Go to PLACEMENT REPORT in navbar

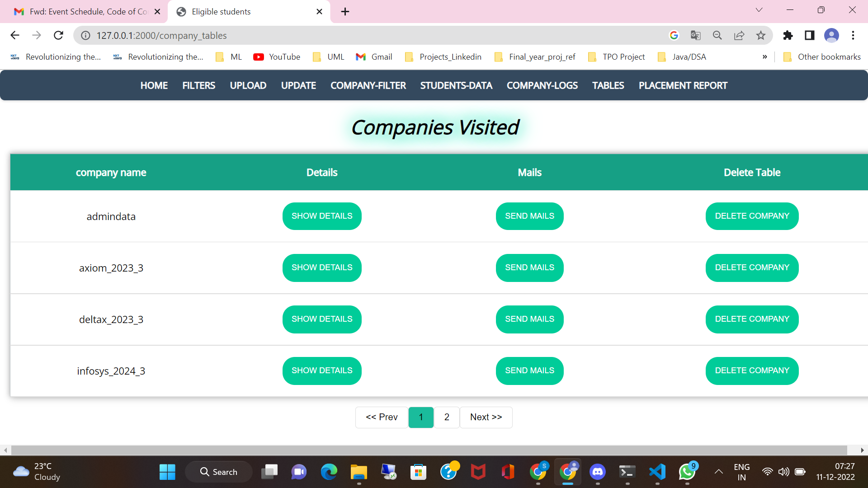point(683,85)
